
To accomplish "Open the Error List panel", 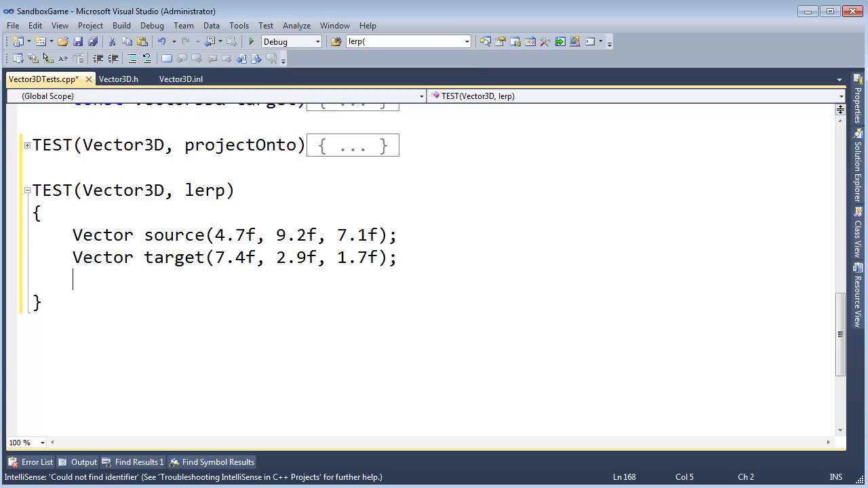I will 31,462.
